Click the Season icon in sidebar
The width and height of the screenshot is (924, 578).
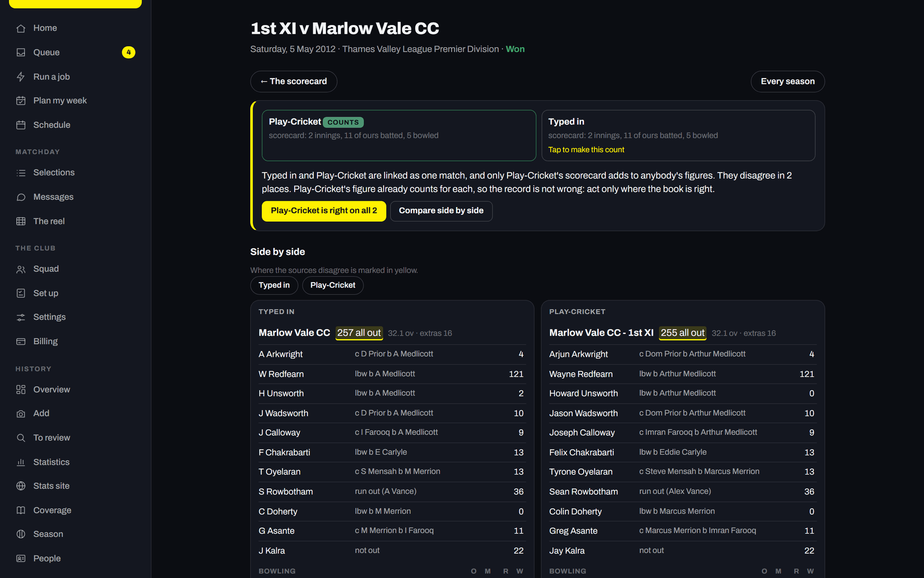(x=21, y=534)
